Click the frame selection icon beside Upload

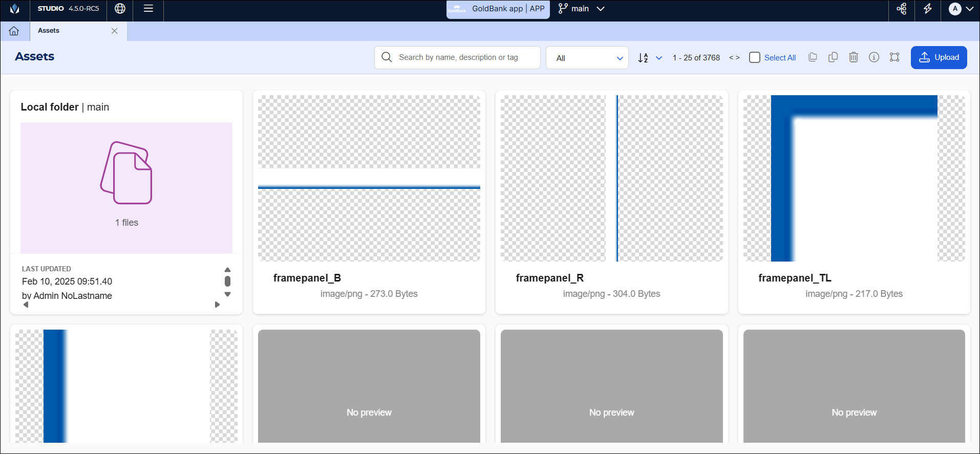(894, 57)
